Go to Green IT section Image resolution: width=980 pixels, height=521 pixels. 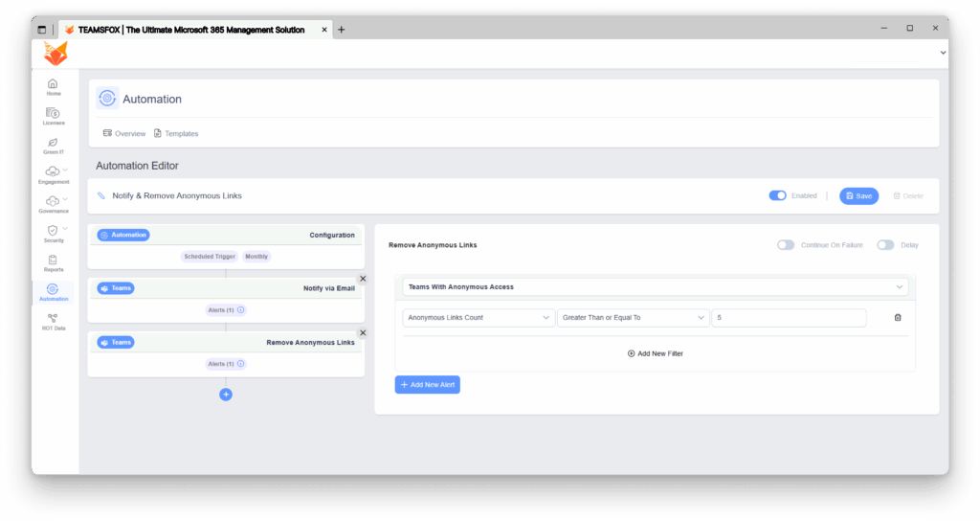click(54, 146)
